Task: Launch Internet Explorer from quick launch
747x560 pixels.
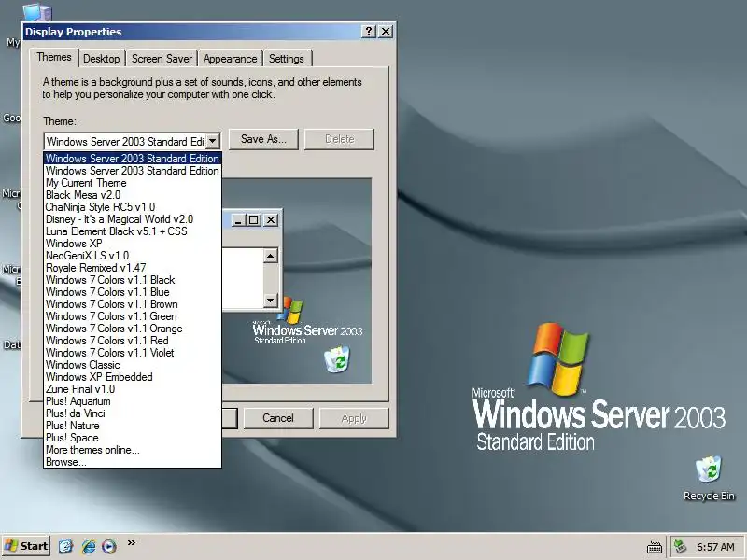Action: [88, 546]
